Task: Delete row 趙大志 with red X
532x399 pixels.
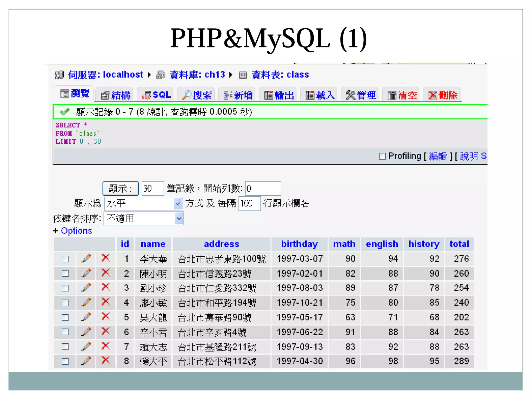Action: coord(105,346)
